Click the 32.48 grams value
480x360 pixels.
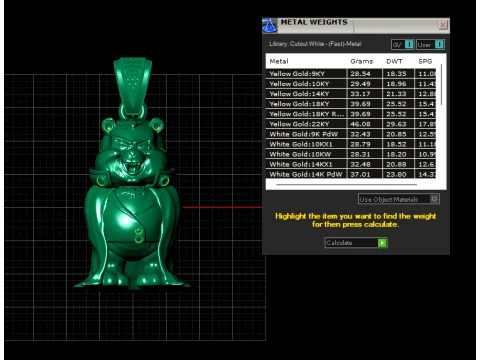coord(360,164)
